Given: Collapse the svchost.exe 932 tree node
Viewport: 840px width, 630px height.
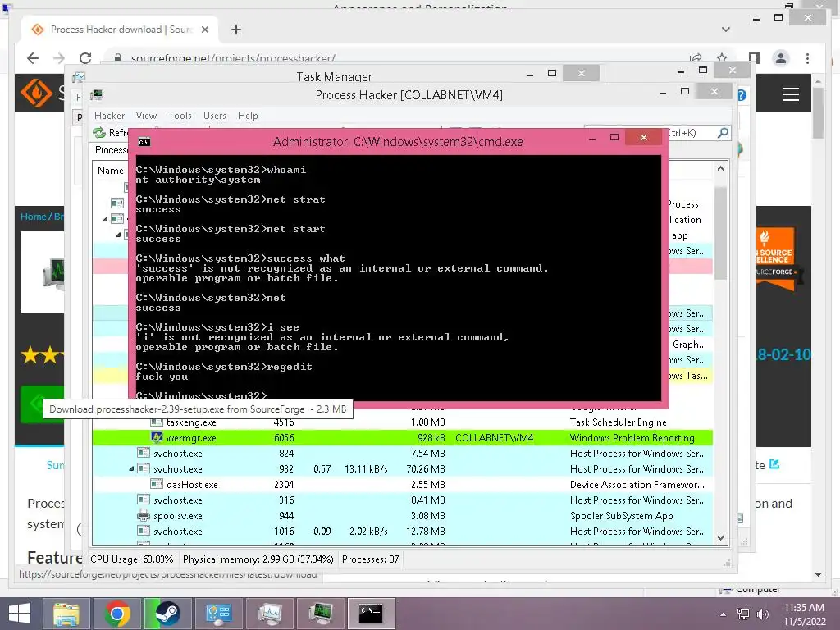Looking at the screenshot, I should [131, 468].
